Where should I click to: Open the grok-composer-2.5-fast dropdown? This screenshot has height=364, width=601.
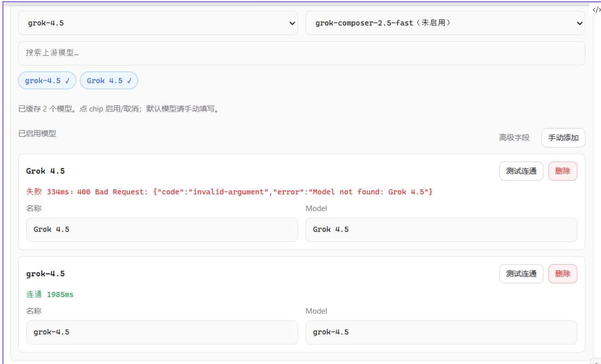pos(445,23)
